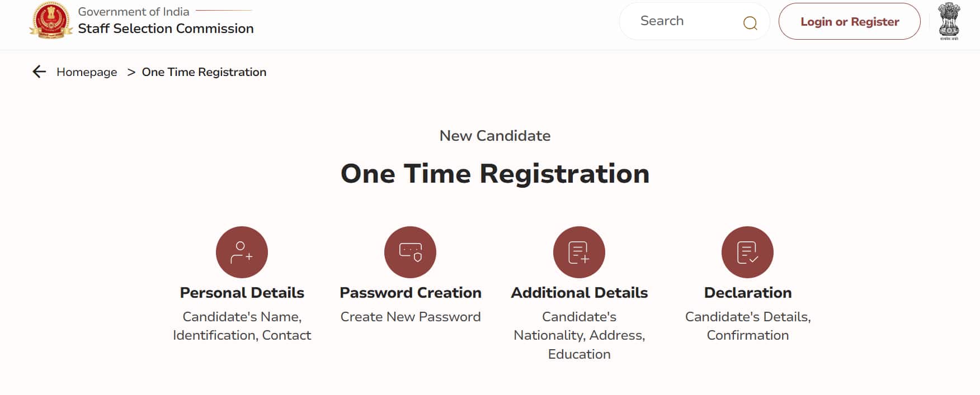
Task: Click the SSC circular logo
Action: click(51, 20)
